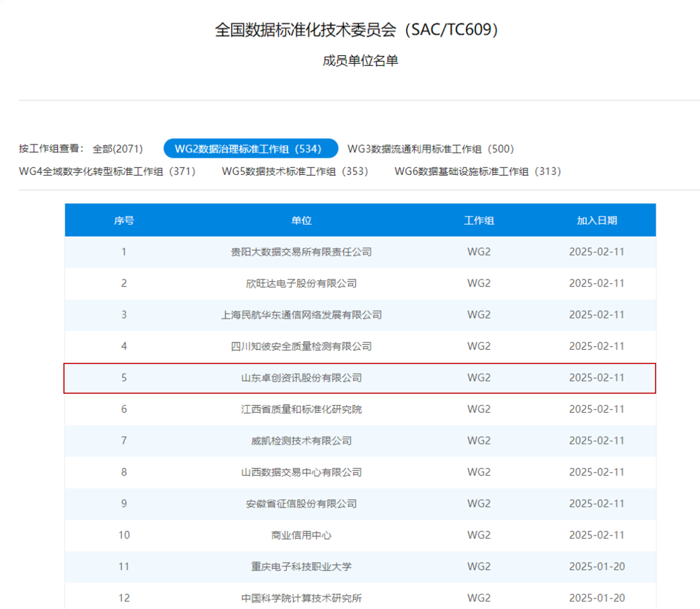700x609 pixels.
Task: Click serial number 7 in the 序号 column
Action: point(124,441)
